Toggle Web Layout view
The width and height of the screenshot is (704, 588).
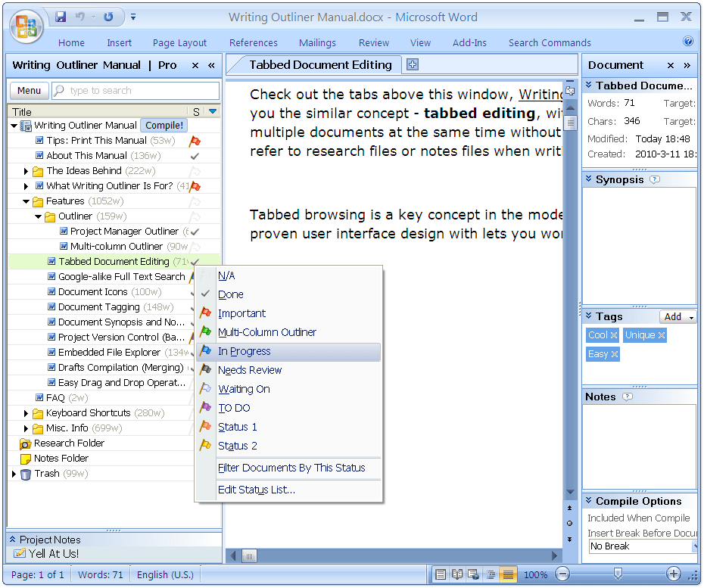pos(472,574)
